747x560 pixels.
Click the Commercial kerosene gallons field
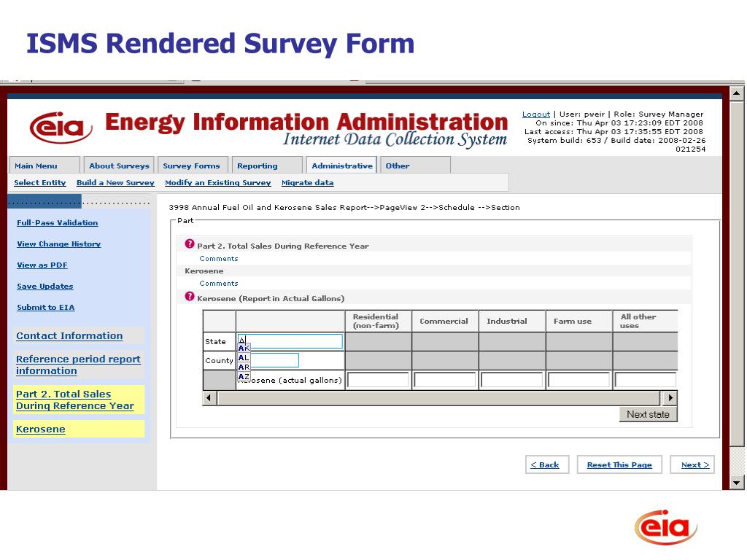[x=445, y=380]
